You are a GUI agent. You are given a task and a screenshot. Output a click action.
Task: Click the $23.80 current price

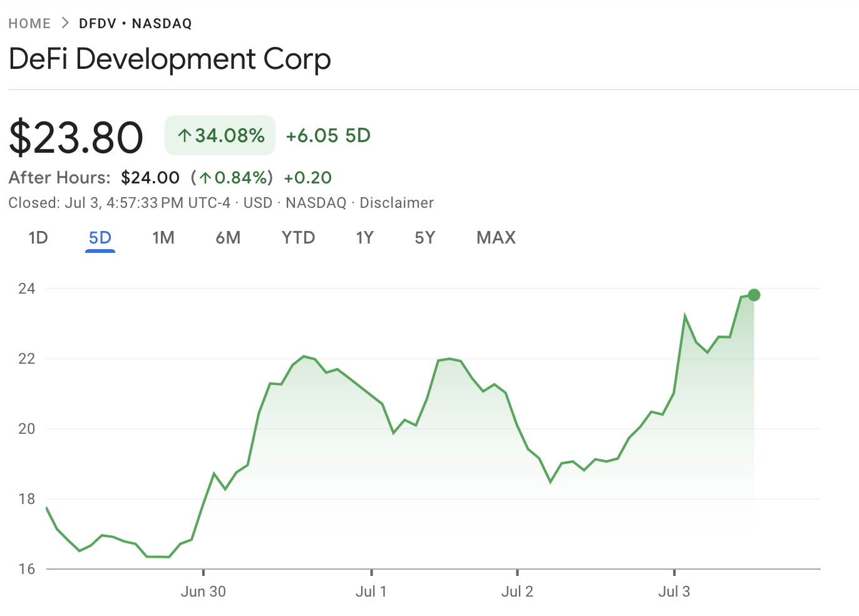point(76,136)
